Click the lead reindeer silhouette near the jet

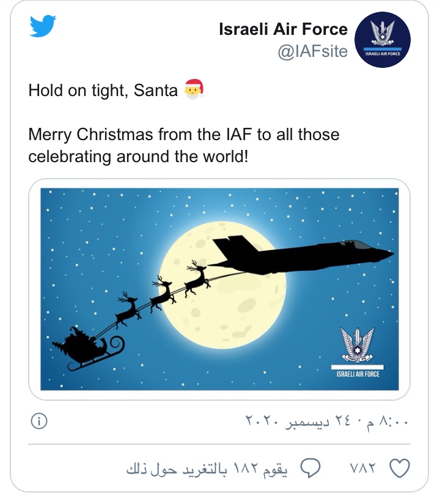[x=197, y=278]
